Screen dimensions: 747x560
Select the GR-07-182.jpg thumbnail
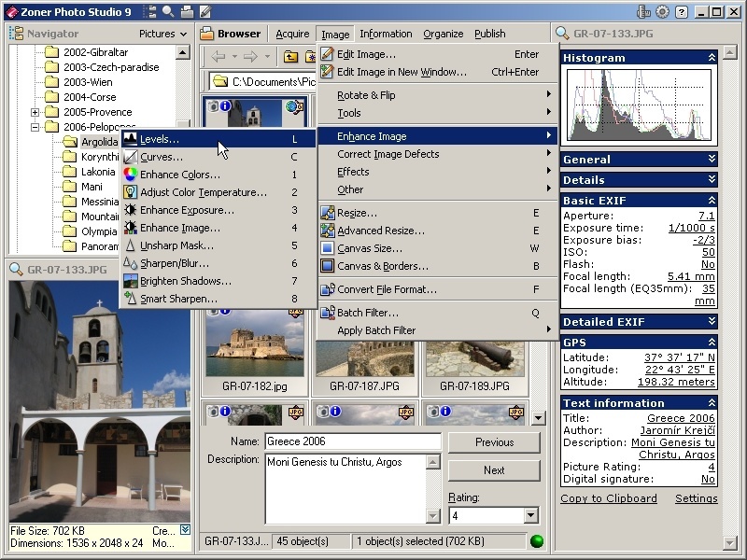tap(254, 343)
